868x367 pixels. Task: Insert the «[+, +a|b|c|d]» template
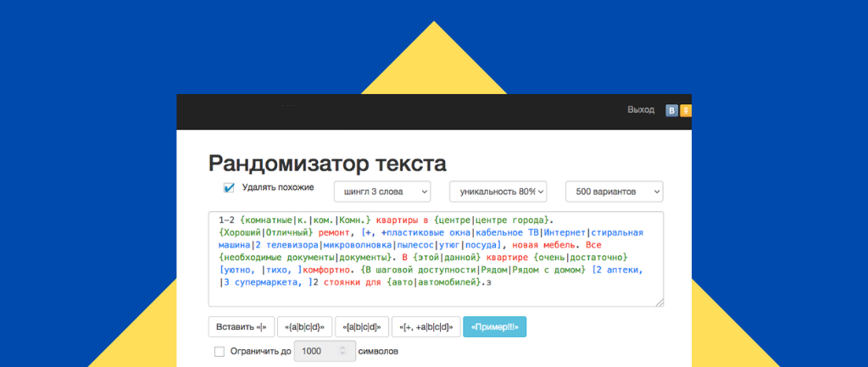coord(426,326)
